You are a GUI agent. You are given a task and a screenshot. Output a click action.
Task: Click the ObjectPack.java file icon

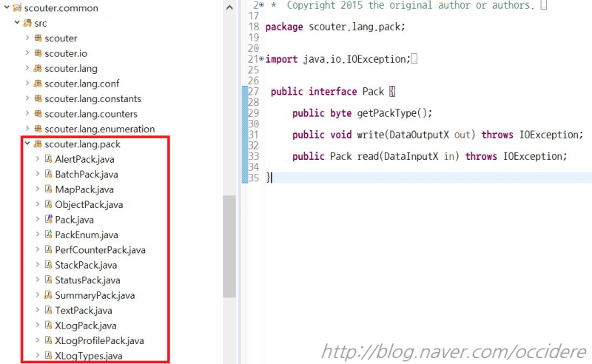(48, 204)
